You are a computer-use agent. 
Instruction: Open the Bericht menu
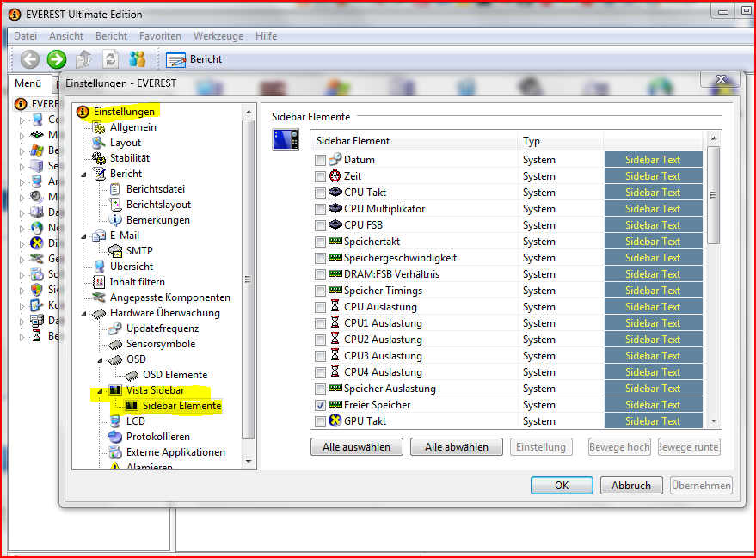pos(111,36)
